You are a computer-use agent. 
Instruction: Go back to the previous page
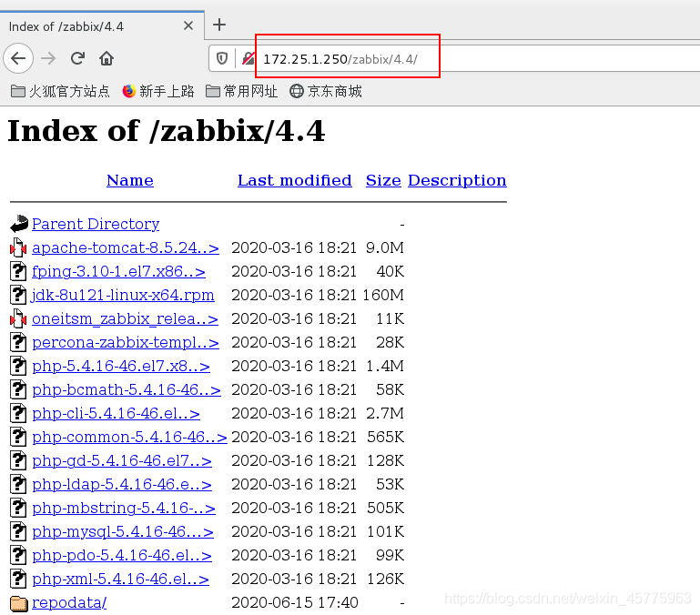coord(18,58)
